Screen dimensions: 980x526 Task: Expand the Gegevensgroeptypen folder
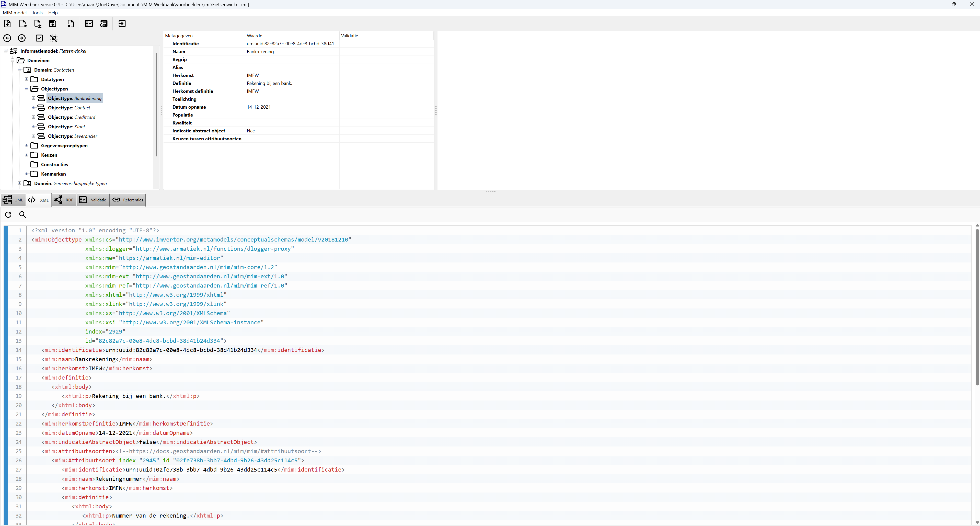(x=26, y=145)
